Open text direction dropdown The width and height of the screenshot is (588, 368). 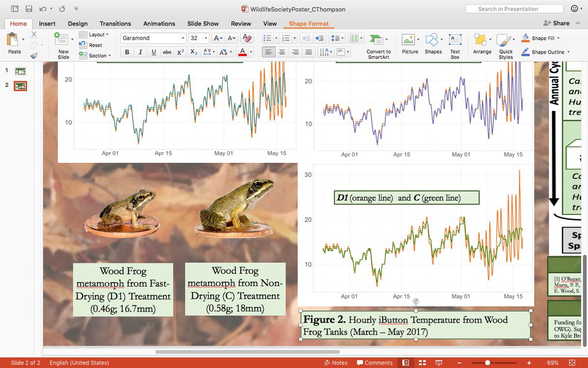pyautogui.click(x=325, y=52)
